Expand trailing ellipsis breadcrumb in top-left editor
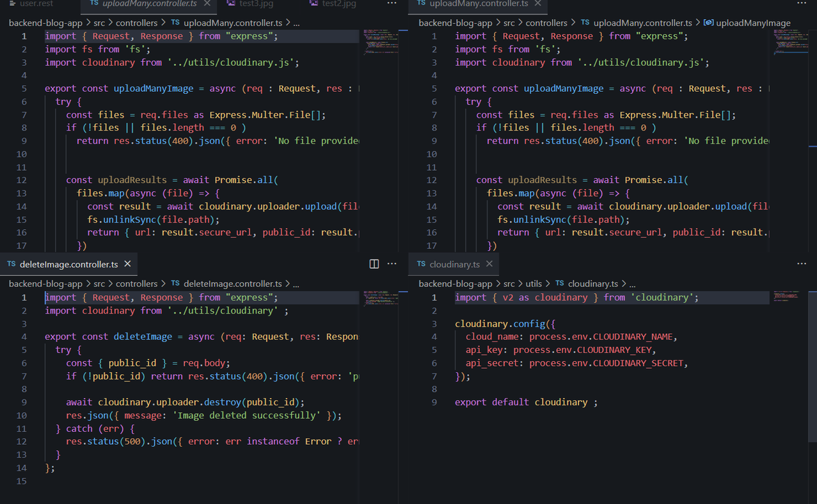817x504 pixels. 295,23
